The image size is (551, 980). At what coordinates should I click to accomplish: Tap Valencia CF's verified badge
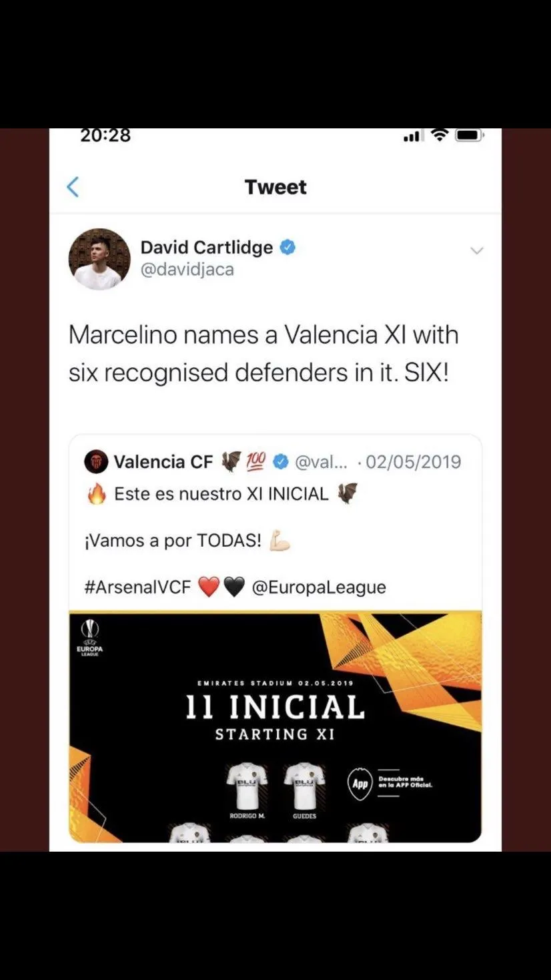coord(281,461)
